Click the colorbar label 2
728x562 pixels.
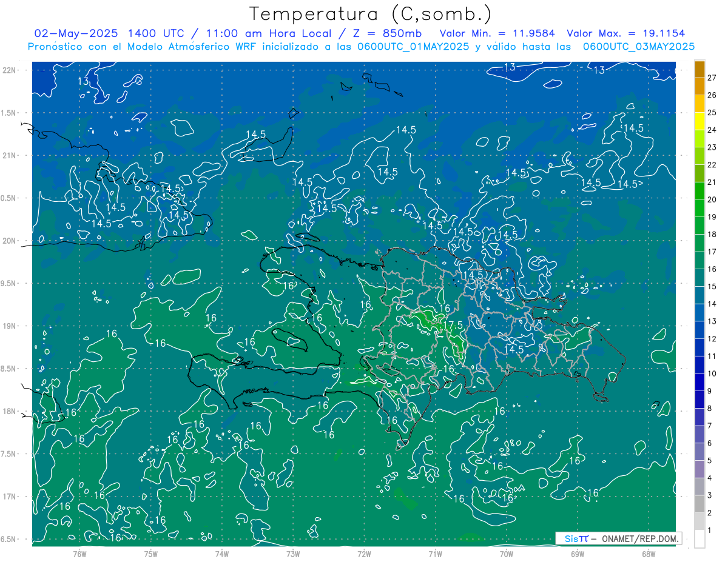tap(710, 513)
